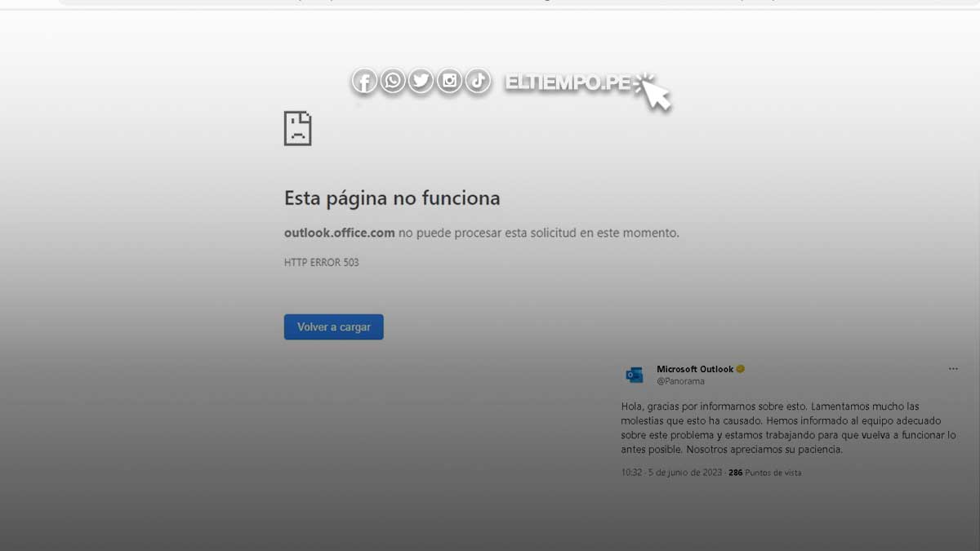Open the TikTok icon

pos(478,81)
